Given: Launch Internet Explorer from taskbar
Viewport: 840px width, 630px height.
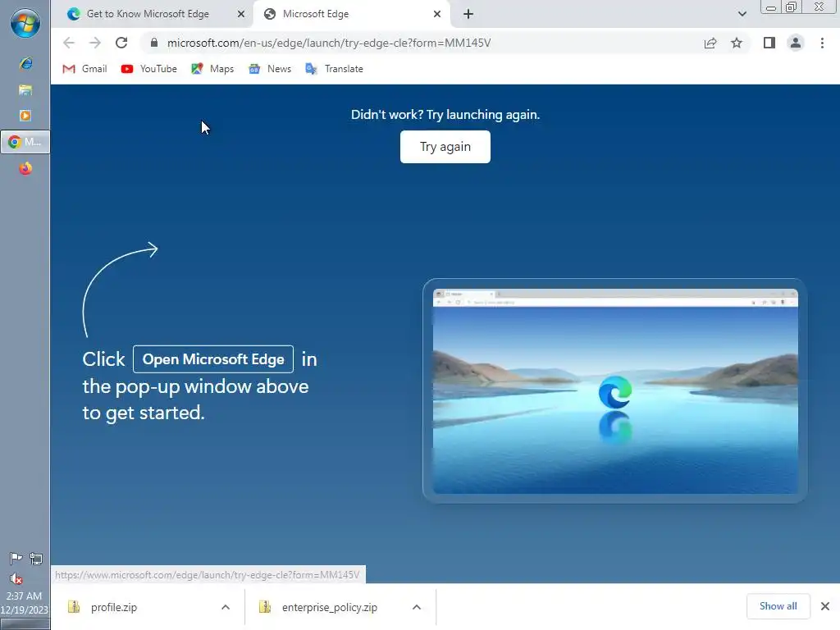Looking at the screenshot, I should (x=25, y=64).
